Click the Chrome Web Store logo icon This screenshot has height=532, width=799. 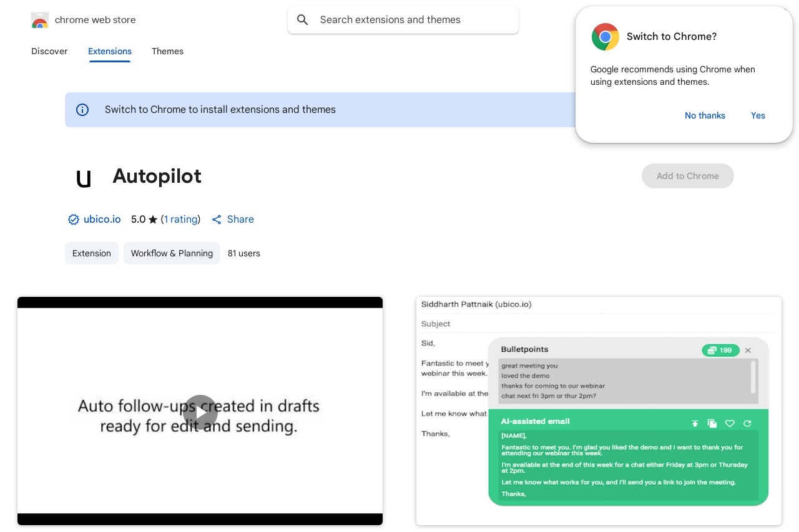point(40,20)
